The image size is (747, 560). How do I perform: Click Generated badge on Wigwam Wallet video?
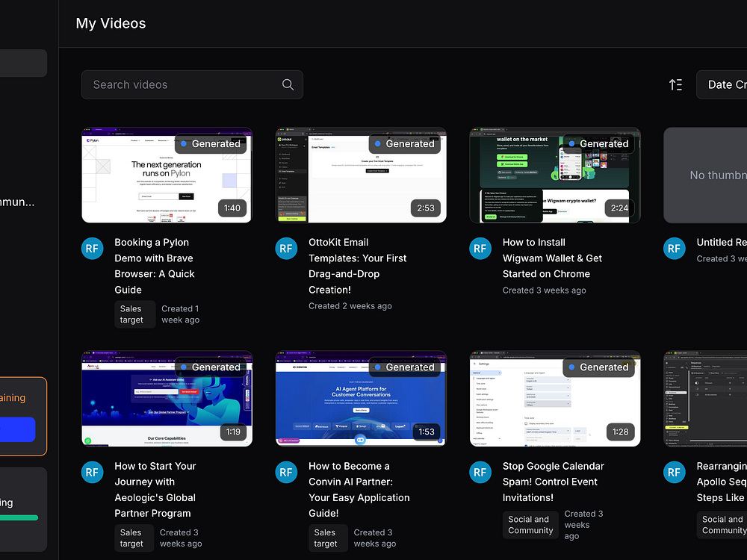[x=599, y=144]
